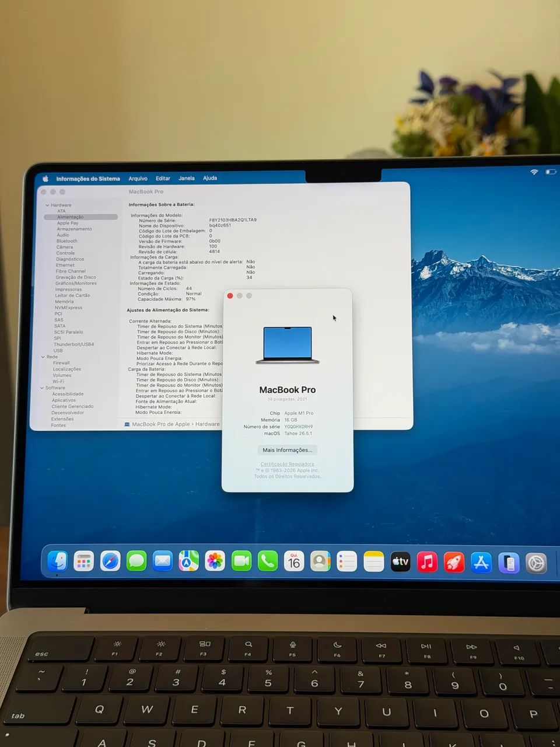Screen dimensions: 560x747
Task: Open the Phone app in Dock
Action: [268, 562]
